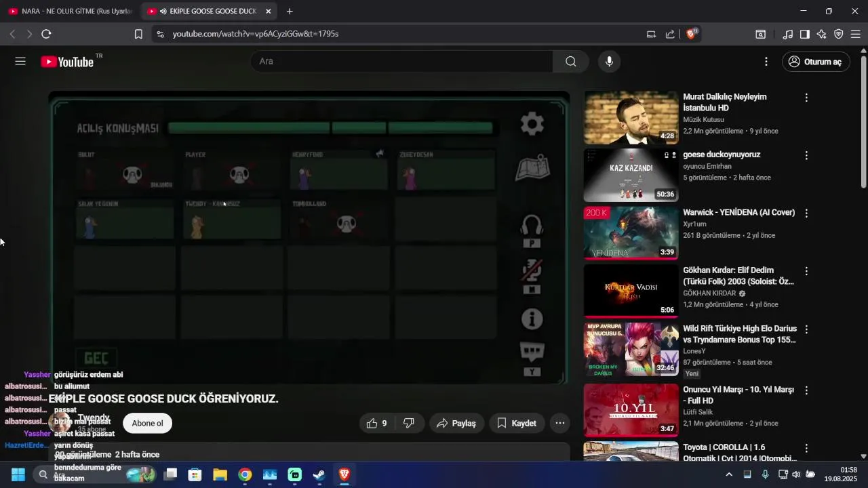
Task: Open more actions ellipsis below the video
Action: point(560,423)
